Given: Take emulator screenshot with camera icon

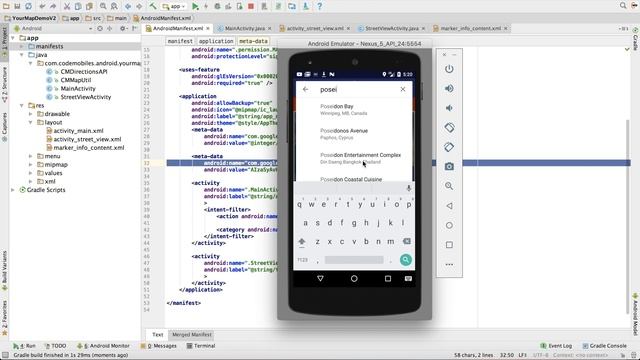Looking at the screenshot, I should coord(449,167).
